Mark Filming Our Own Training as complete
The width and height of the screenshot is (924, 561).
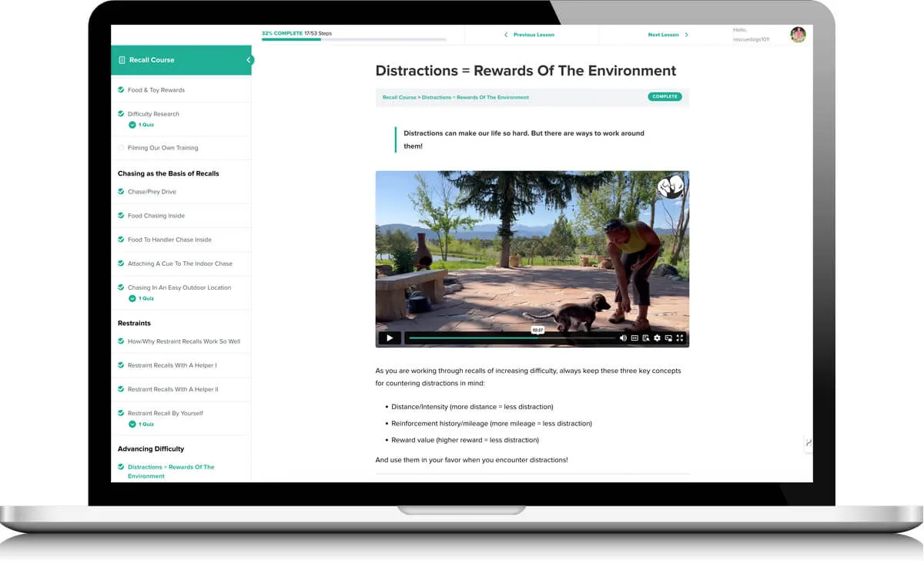121,147
